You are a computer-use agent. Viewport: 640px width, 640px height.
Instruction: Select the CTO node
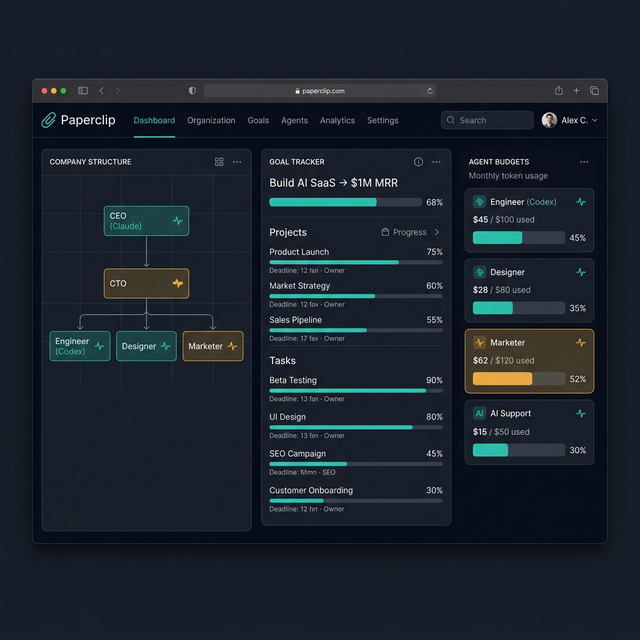(147, 283)
